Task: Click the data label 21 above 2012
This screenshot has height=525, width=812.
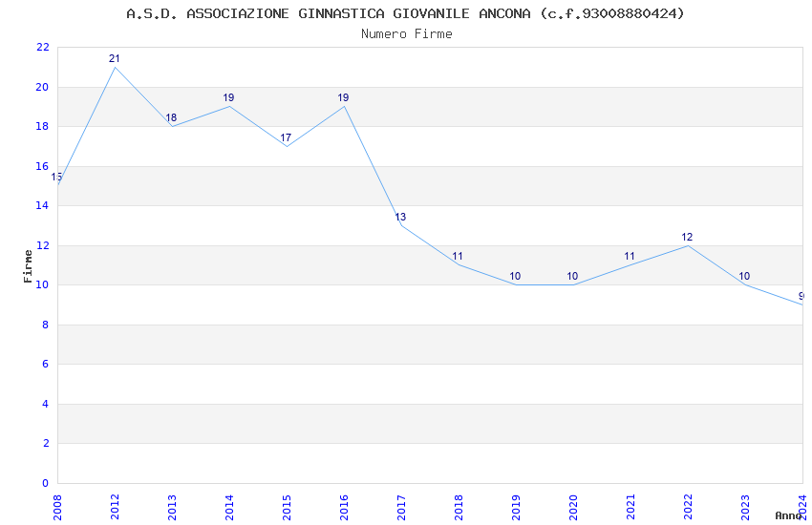Action: (x=114, y=58)
